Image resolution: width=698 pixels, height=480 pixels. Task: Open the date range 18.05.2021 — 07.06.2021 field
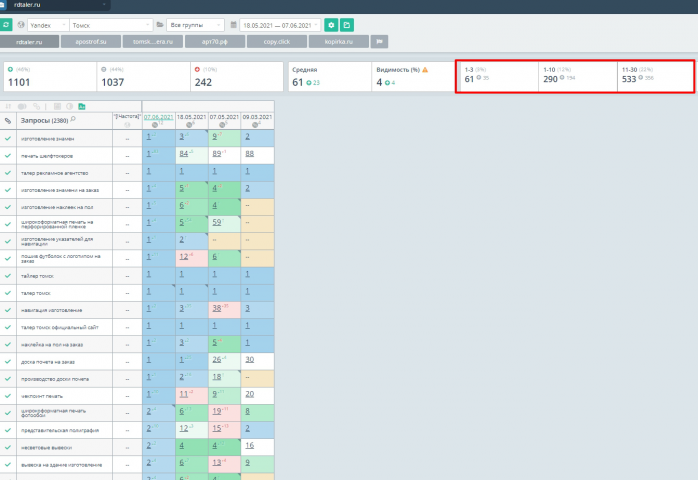[280, 25]
